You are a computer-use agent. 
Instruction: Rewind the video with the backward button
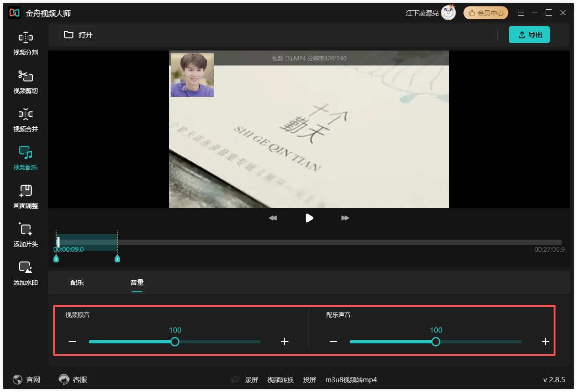click(x=273, y=218)
